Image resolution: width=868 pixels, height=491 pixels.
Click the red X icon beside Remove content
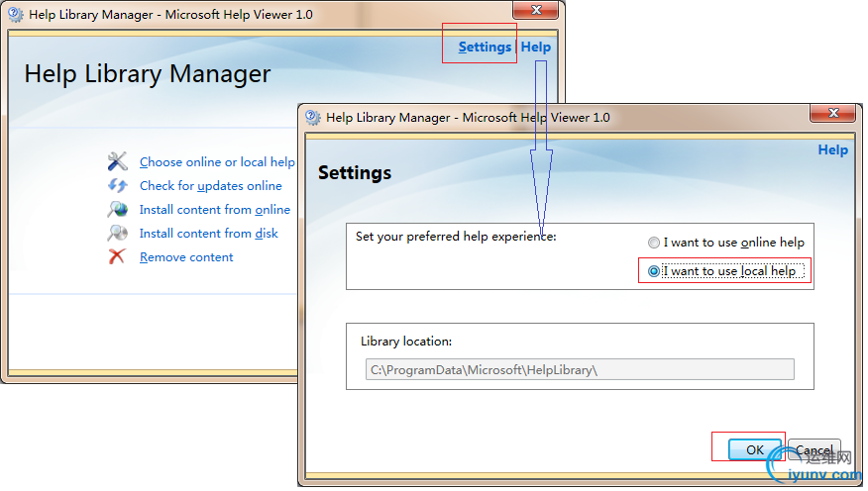click(x=117, y=256)
